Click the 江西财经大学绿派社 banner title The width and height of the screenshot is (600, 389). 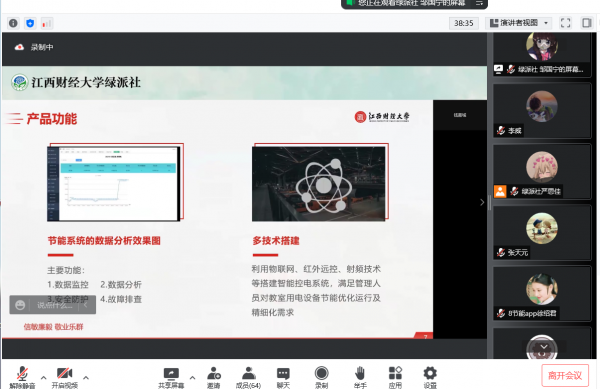tap(86, 82)
